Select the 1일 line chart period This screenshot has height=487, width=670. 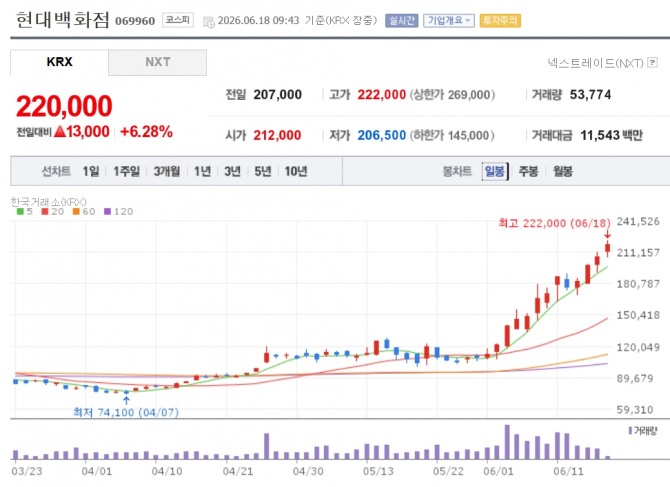click(x=91, y=172)
